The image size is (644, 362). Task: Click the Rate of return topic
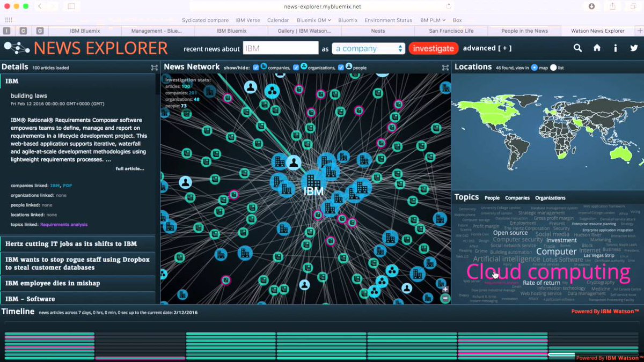[541, 283]
